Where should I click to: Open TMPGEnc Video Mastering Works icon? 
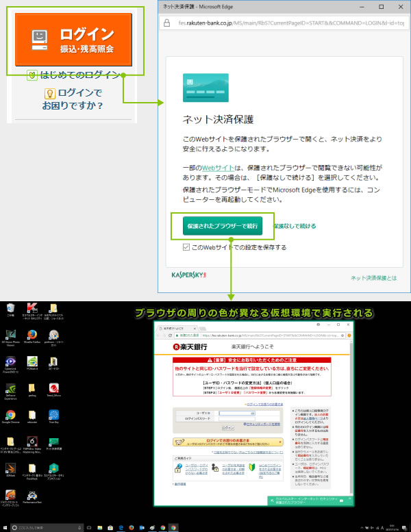coord(32,444)
